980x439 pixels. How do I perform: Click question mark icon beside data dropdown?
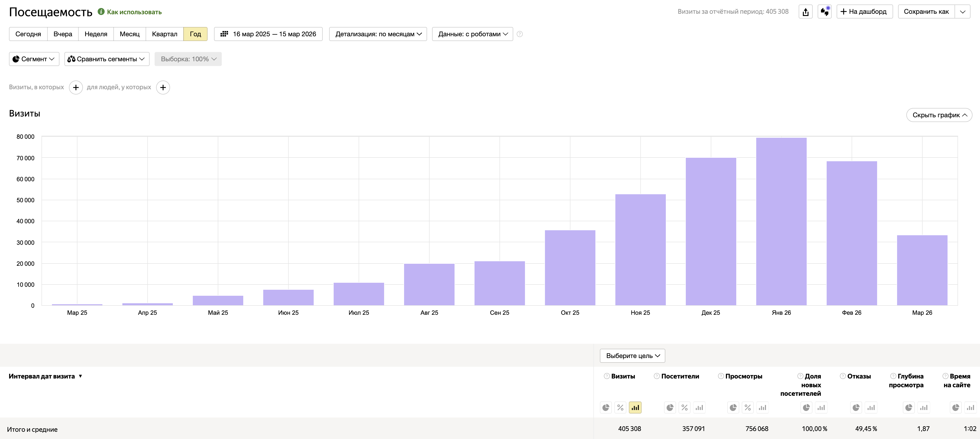pyautogui.click(x=520, y=34)
